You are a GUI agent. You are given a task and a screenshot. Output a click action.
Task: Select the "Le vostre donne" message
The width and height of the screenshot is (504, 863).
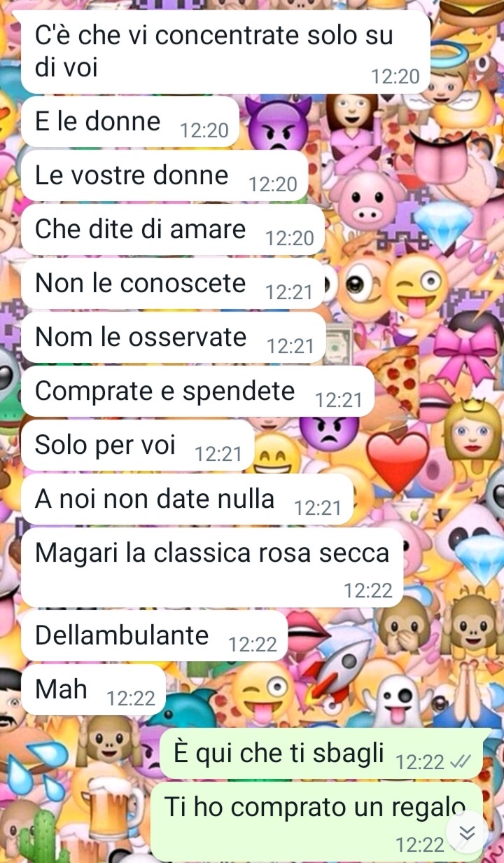[164, 176]
